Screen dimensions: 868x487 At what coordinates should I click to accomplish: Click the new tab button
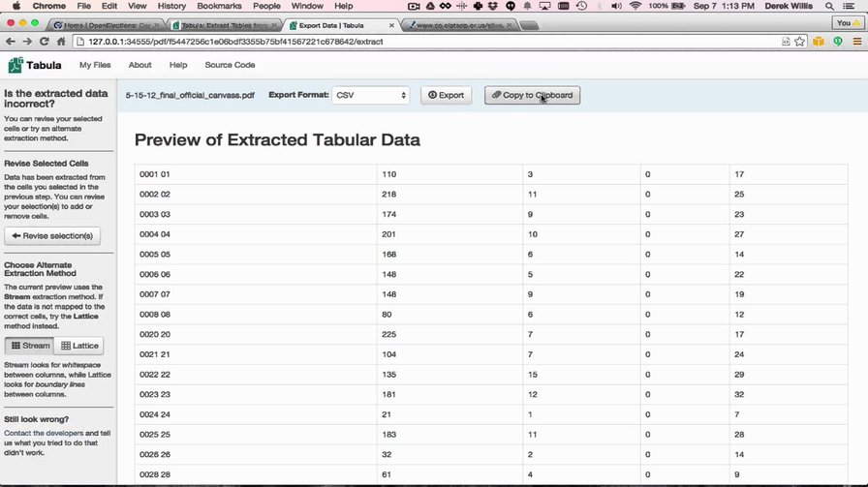click(x=530, y=25)
